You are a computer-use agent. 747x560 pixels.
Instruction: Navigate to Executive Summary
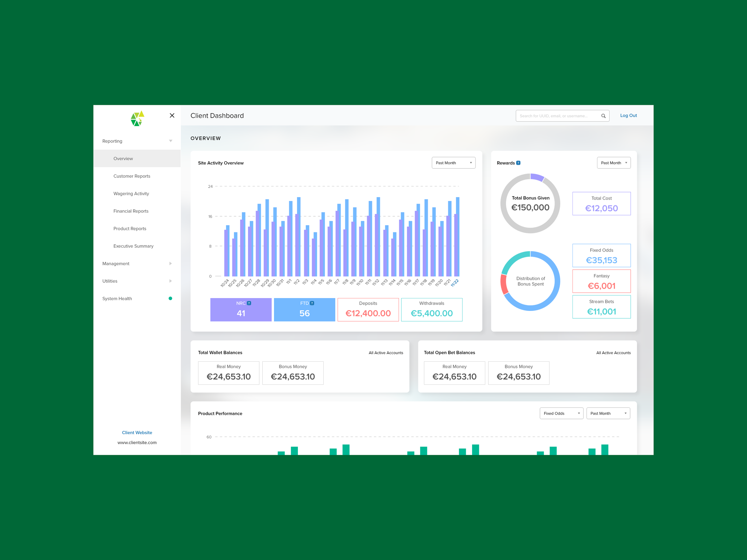(133, 246)
